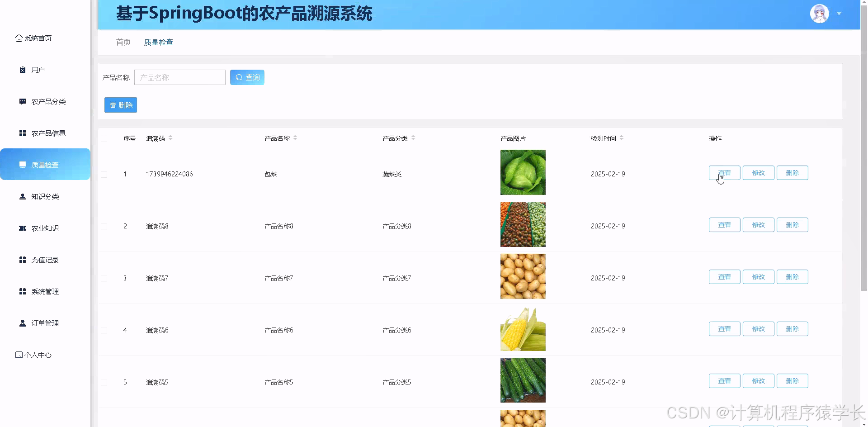Image resolution: width=868 pixels, height=427 pixels.
Task: Open 农产品信息 product info via its grid icon
Action: (x=22, y=133)
